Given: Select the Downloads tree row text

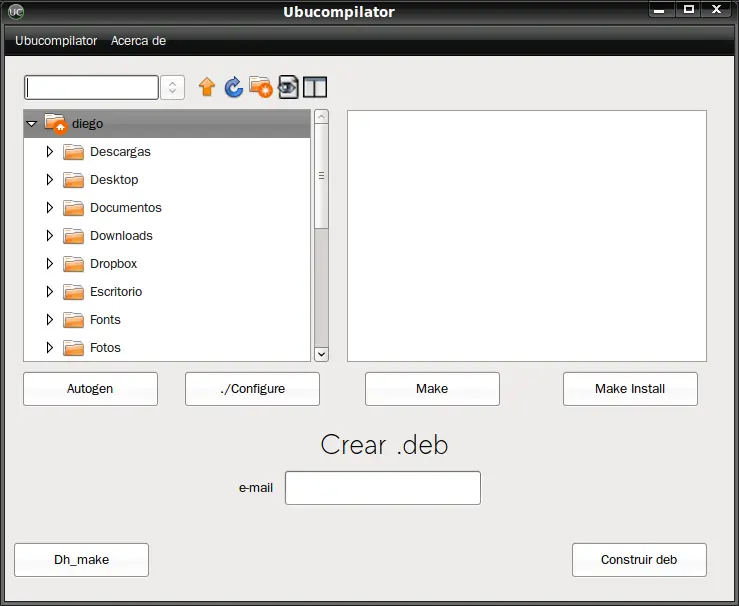Looking at the screenshot, I should [x=121, y=236].
